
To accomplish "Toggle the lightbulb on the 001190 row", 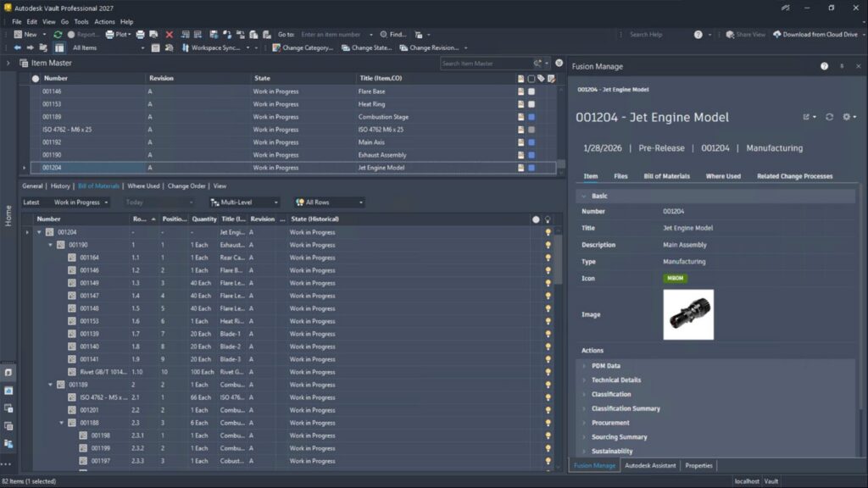I will click(x=548, y=247).
